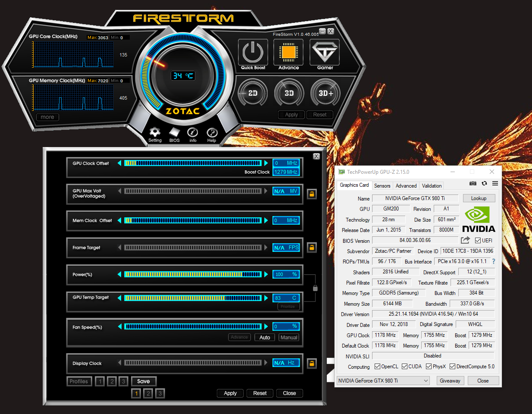This screenshot has height=414, width=532.
Task: Click the NVIDIA logo in GPU-Z
Action: tap(479, 220)
